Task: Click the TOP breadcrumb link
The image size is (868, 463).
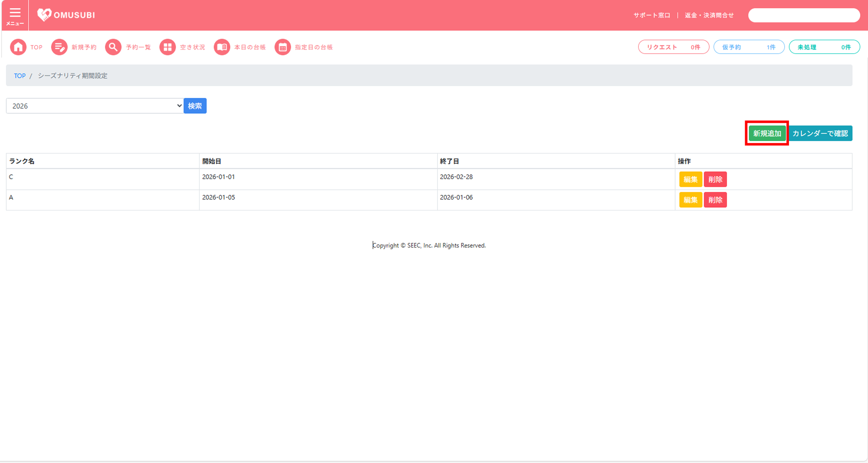Action: click(20, 76)
